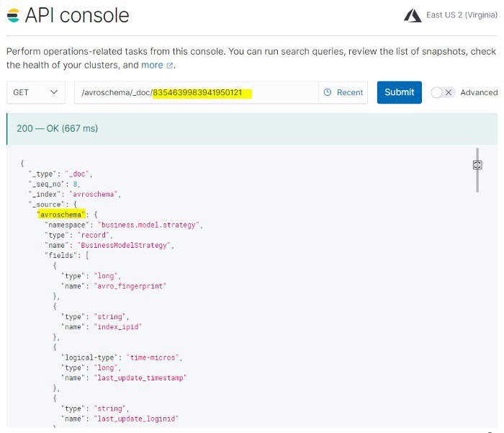Click the "200 — OK (667 ms)" status banner

(57, 128)
